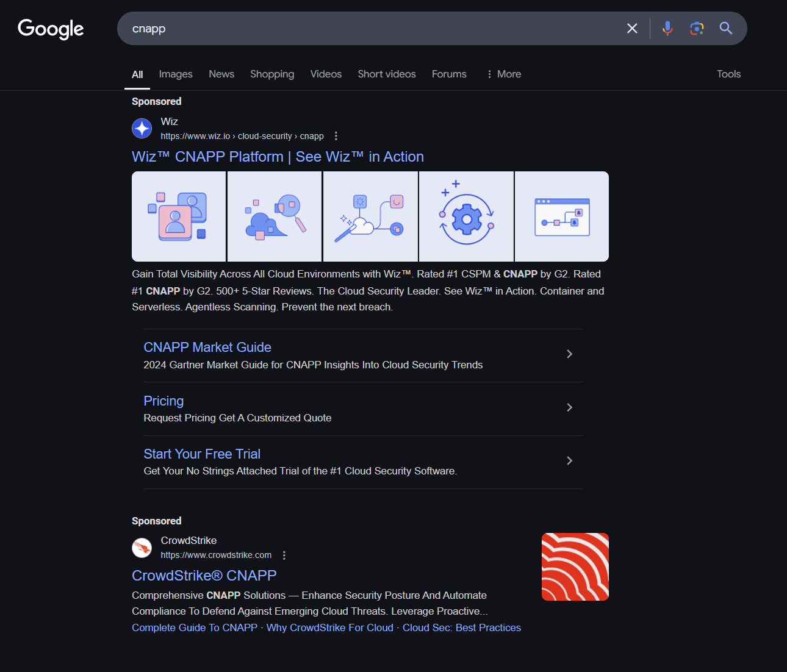Open three-dot menu beside CrowdStrike URL
Viewport: 787px width, 672px height.
[284, 555]
